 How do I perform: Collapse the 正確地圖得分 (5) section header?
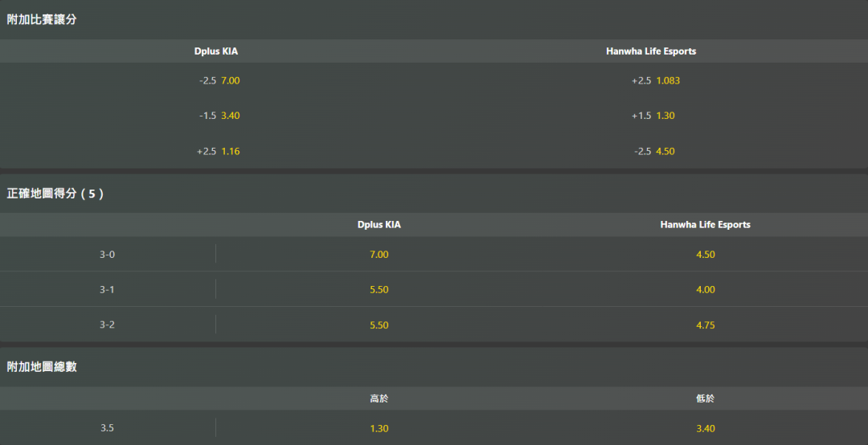434,193
